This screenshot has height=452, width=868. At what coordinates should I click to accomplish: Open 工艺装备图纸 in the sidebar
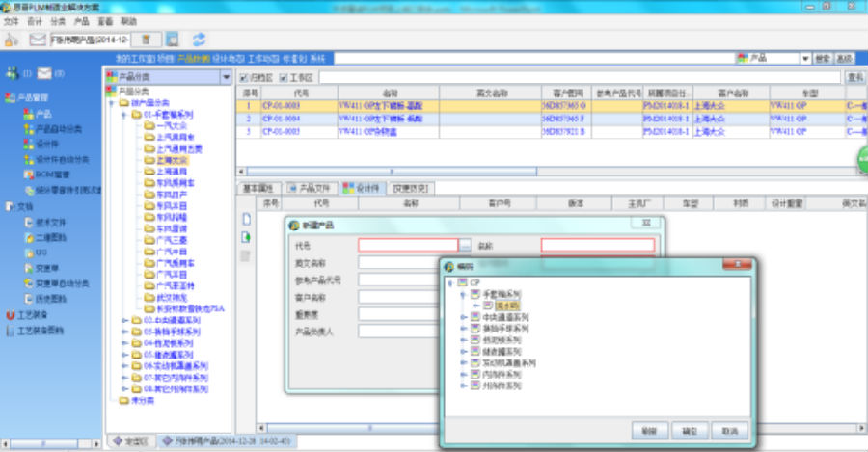[x=35, y=331]
